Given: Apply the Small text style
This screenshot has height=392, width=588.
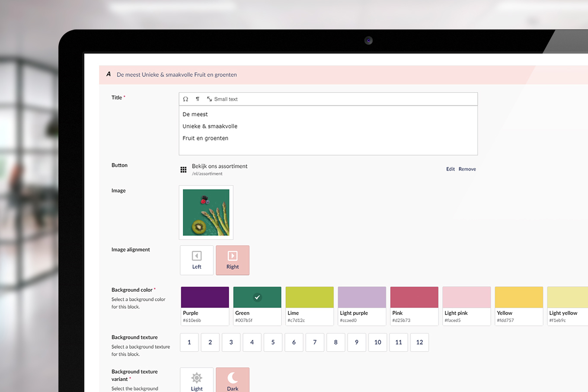Looking at the screenshot, I should point(222,99).
